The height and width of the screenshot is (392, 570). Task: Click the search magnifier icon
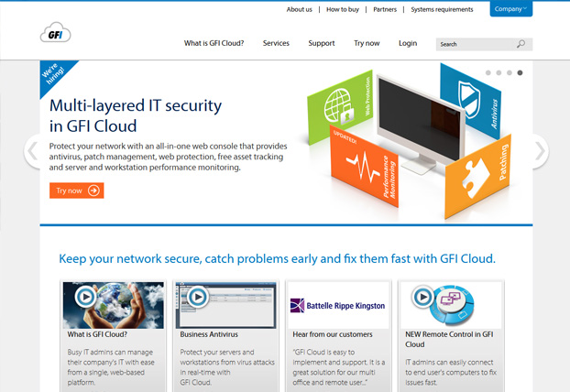[521, 44]
